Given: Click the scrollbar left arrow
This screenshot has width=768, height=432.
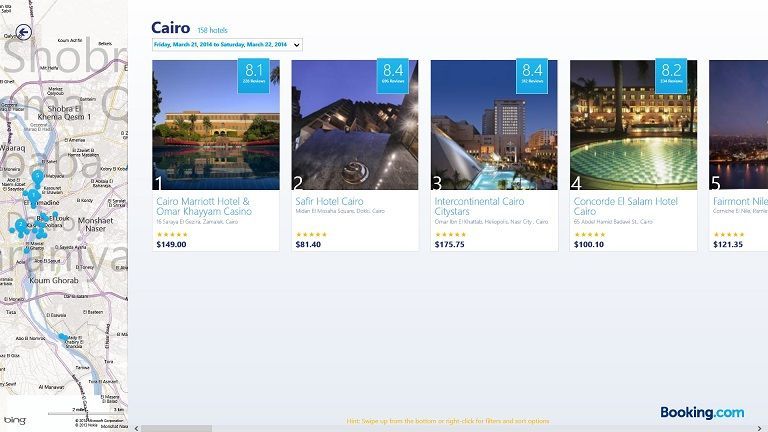Looking at the screenshot, I should click(x=136, y=429).
